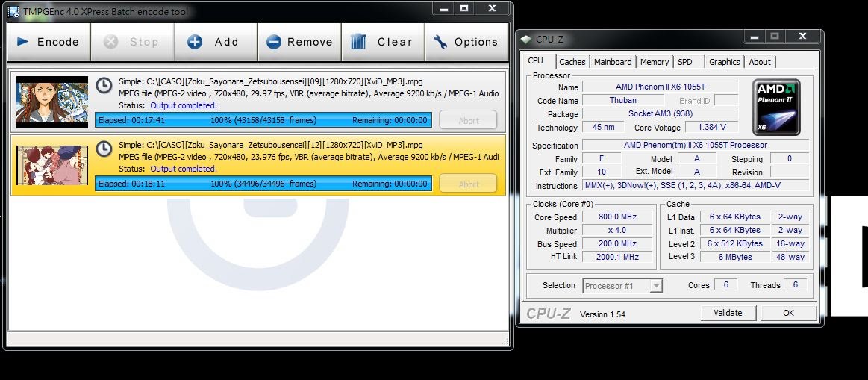Click the Threads count value
Image resolution: width=868 pixels, height=380 pixels.
(796, 284)
